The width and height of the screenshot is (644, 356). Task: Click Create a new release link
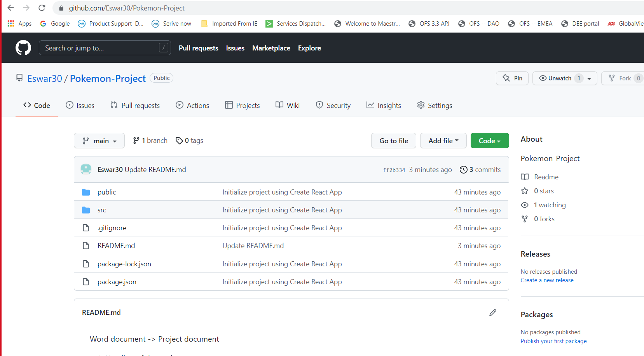(547, 280)
